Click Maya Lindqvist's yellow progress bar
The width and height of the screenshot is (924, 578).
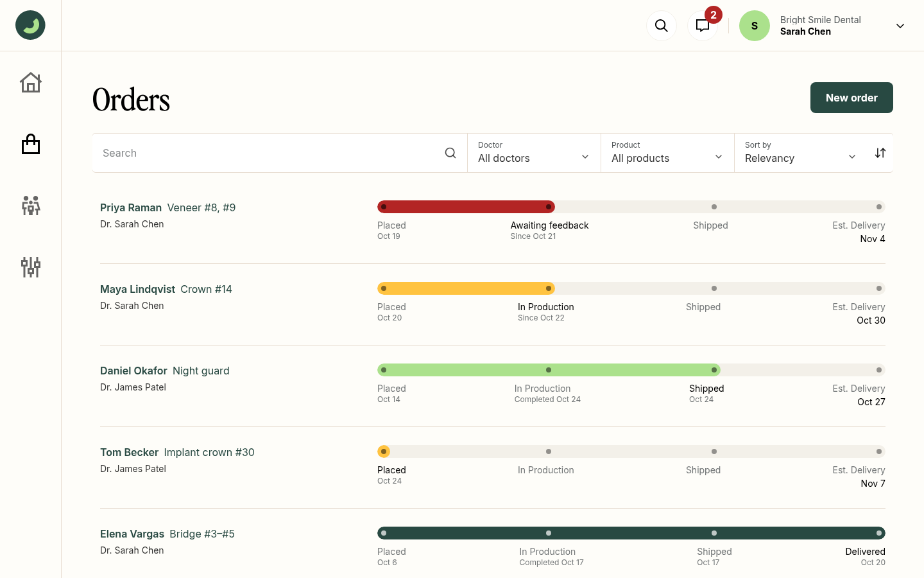pos(466,288)
